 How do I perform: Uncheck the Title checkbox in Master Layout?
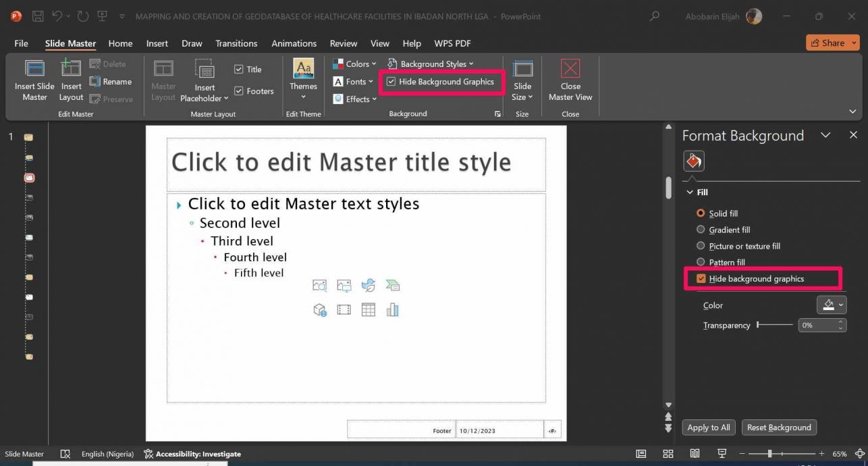coord(239,69)
